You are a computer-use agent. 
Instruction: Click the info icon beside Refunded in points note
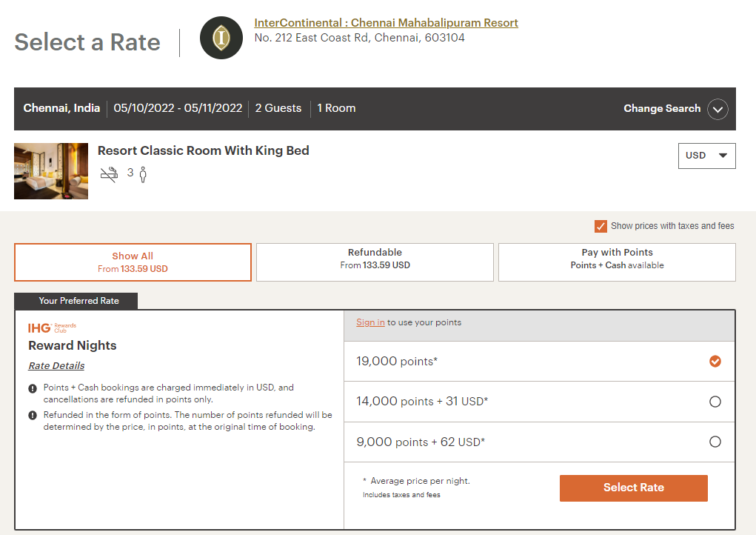(x=33, y=416)
